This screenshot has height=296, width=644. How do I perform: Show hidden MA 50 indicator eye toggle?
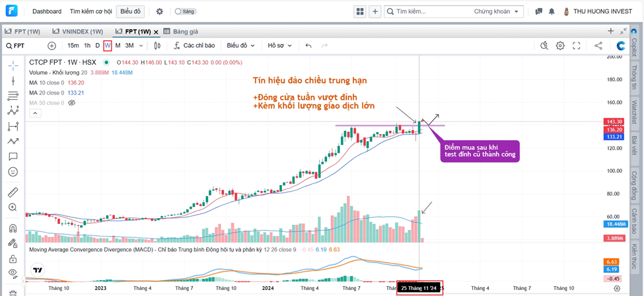coord(72,103)
